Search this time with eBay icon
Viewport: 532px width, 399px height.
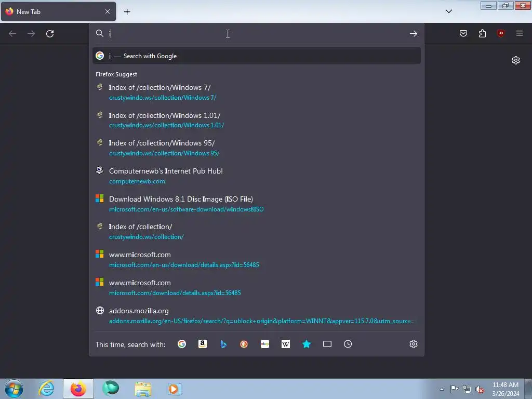tap(265, 344)
